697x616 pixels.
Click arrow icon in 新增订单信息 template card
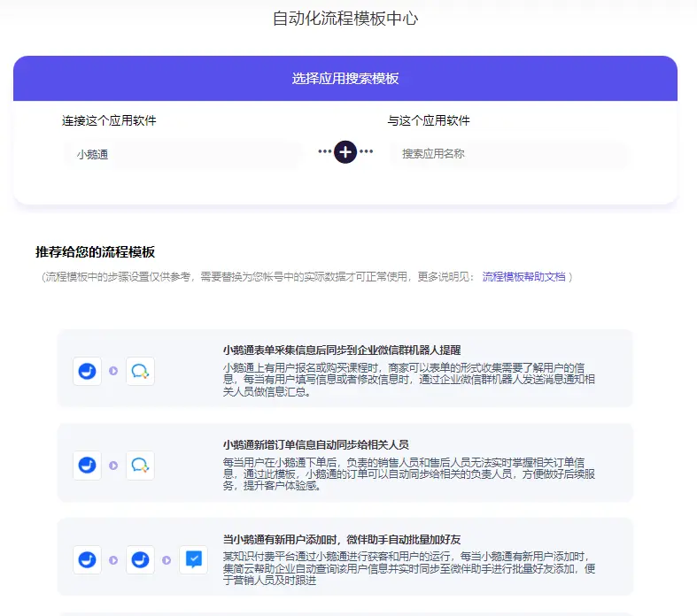[113, 466]
